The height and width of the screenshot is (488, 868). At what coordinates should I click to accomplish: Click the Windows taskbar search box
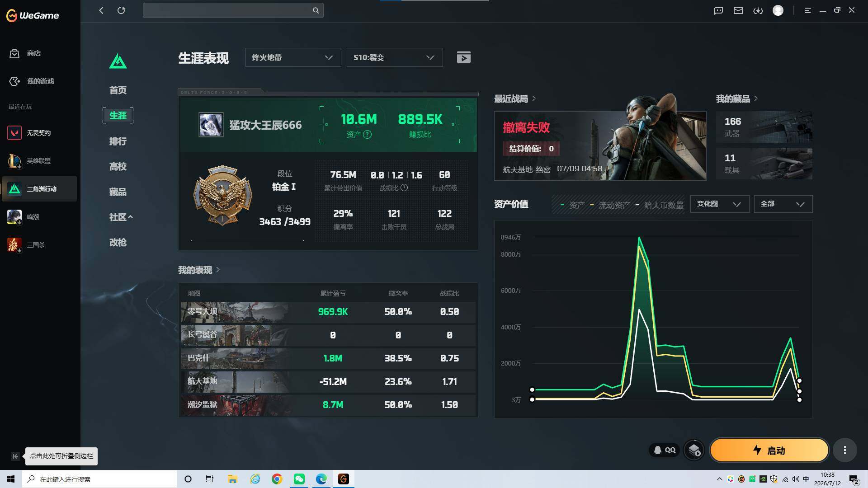[99, 479]
